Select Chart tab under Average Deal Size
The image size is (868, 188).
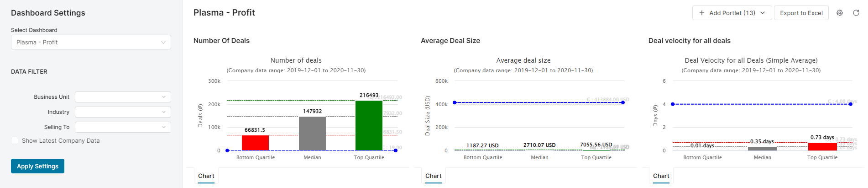(x=434, y=176)
